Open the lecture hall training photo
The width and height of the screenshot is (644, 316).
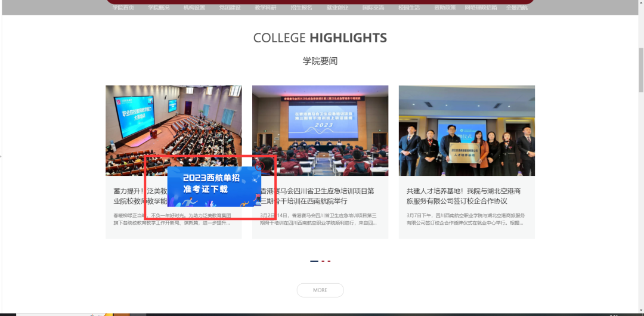coord(174,131)
